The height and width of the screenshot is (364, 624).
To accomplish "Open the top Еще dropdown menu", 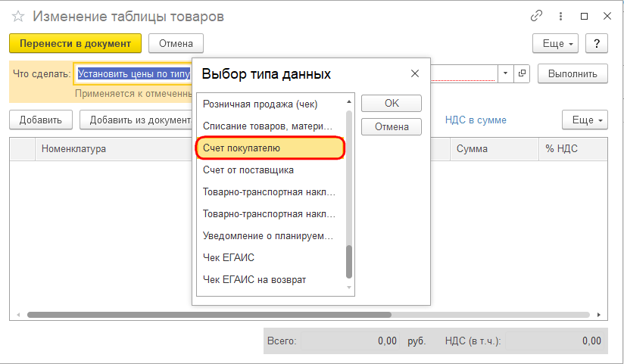I will (x=556, y=43).
